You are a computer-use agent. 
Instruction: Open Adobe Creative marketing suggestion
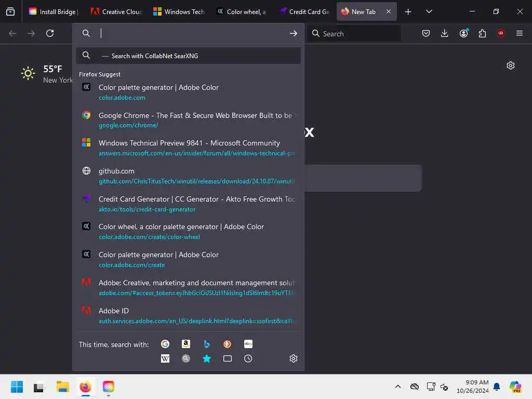188,287
